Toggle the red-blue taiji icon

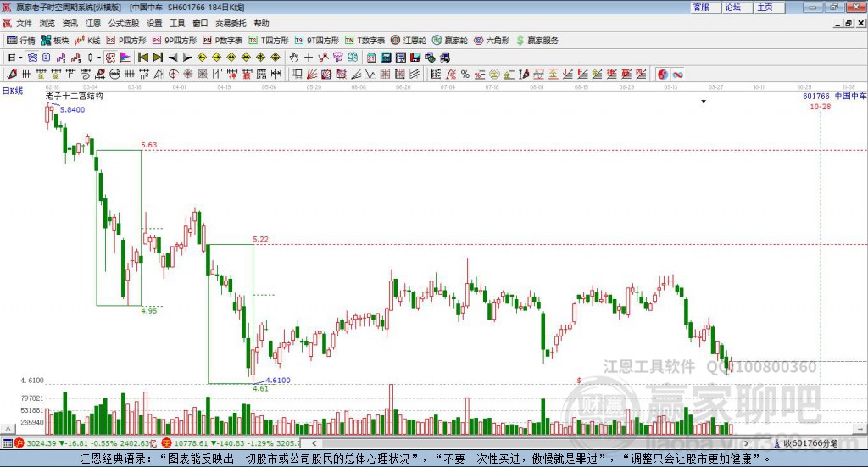tap(663, 74)
